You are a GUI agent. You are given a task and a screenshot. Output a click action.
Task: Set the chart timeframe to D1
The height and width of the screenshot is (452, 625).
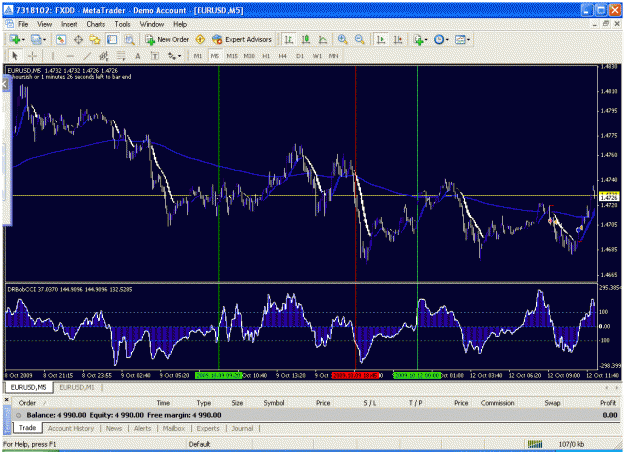(x=300, y=56)
